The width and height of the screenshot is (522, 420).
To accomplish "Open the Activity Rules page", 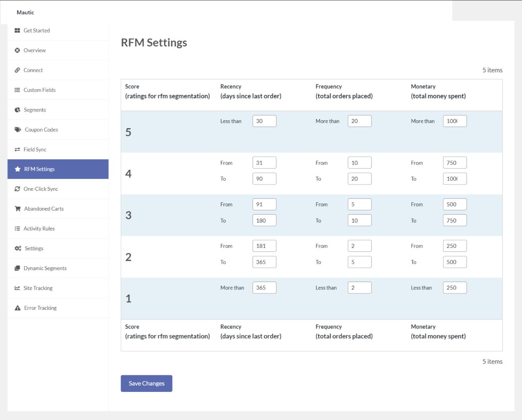I will click(x=58, y=229).
